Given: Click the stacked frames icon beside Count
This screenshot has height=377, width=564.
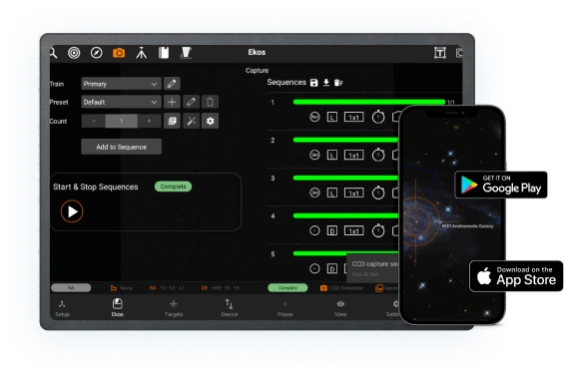Looking at the screenshot, I should [x=172, y=121].
